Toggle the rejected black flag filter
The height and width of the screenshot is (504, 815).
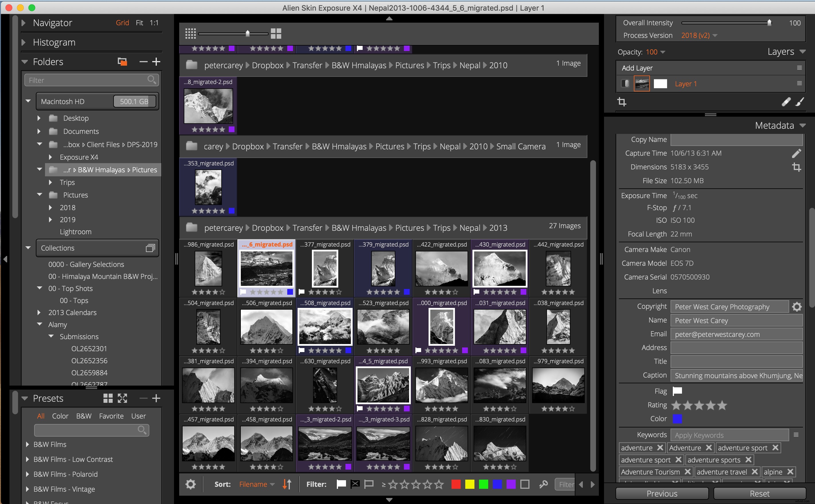(355, 484)
